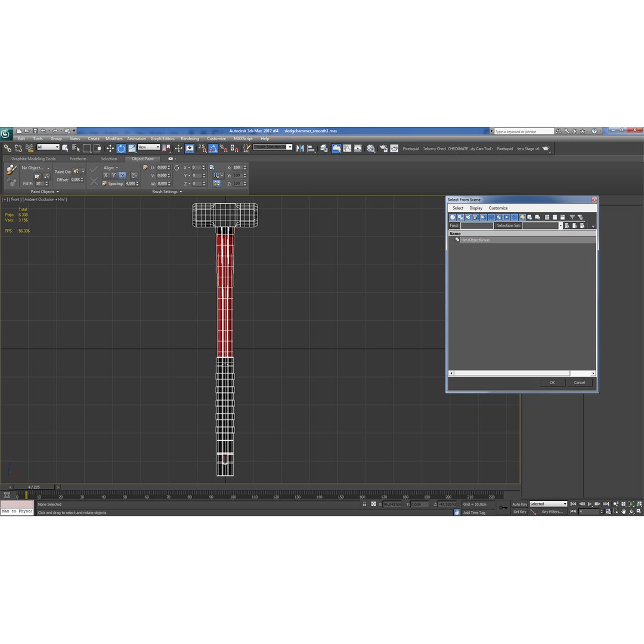The width and height of the screenshot is (644, 644).
Task: Expand the Brush Settings panel
Action: (x=167, y=191)
